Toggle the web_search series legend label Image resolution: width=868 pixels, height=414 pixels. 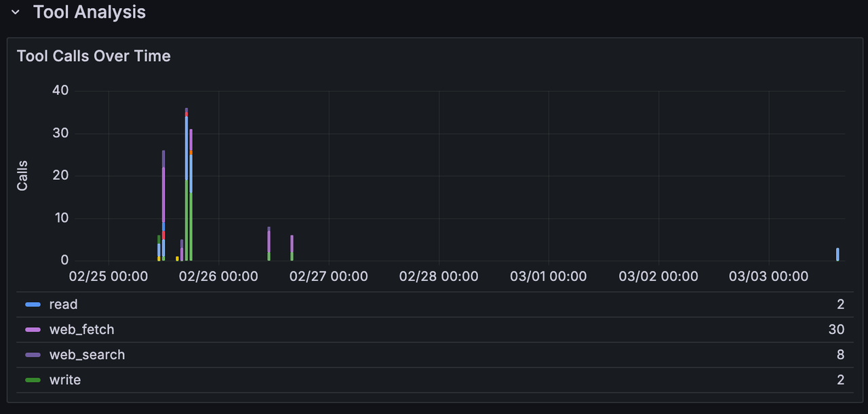[87, 355]
